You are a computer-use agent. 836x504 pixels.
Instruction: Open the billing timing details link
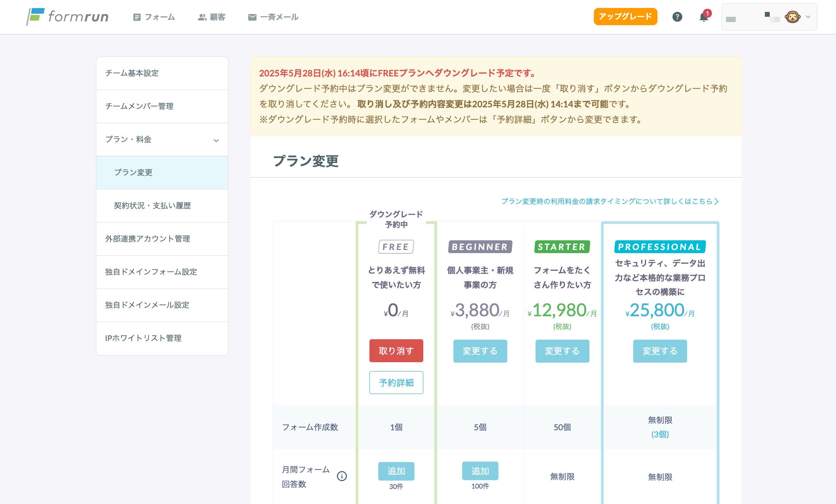pos(610,201)
